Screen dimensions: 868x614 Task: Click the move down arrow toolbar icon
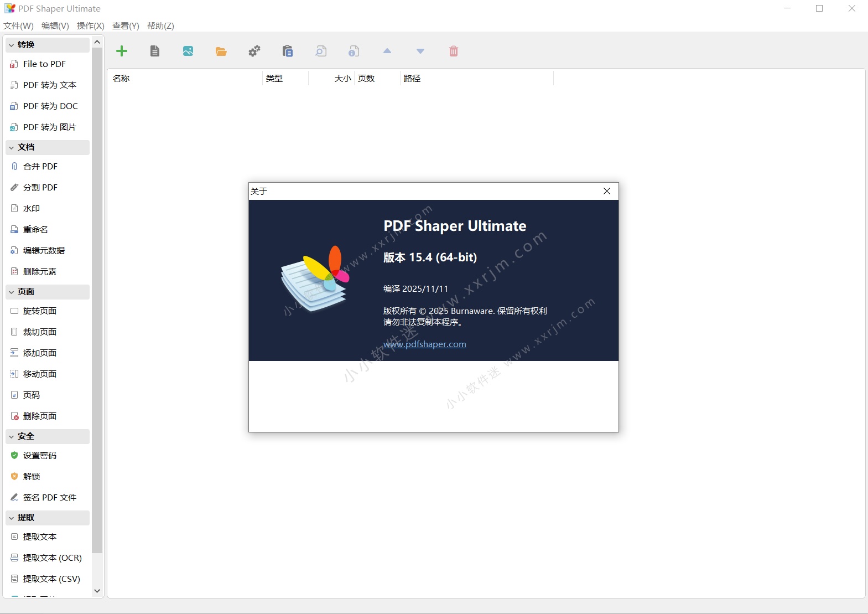coord(420,51)
